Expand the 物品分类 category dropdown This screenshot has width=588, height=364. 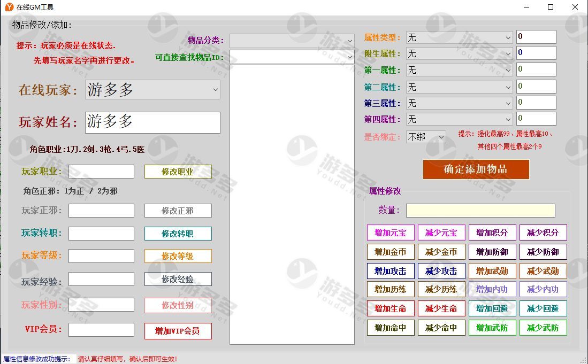click(x=292, y=41)
